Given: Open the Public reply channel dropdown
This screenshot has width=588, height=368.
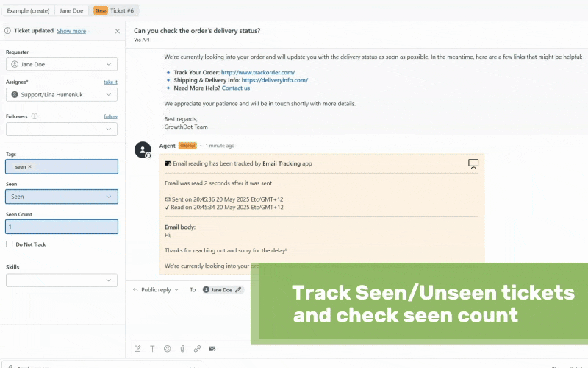Looking at the screenshot, I should (x=156, y=290).
